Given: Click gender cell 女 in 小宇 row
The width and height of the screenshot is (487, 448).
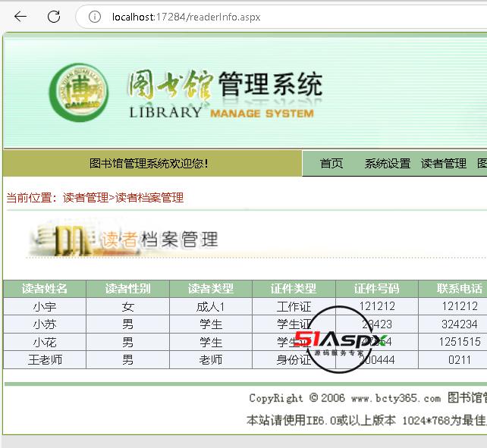Looking at the screenshot, I should (127, 307).
